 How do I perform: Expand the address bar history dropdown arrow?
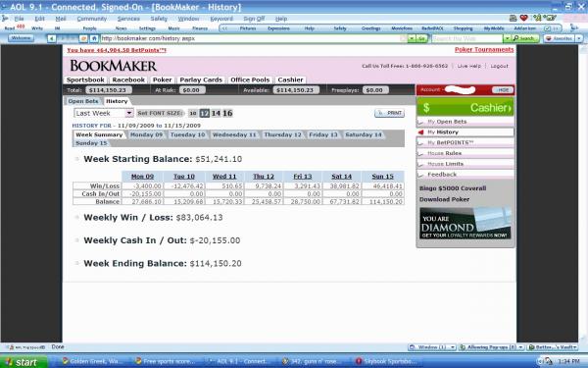point(412,38)
